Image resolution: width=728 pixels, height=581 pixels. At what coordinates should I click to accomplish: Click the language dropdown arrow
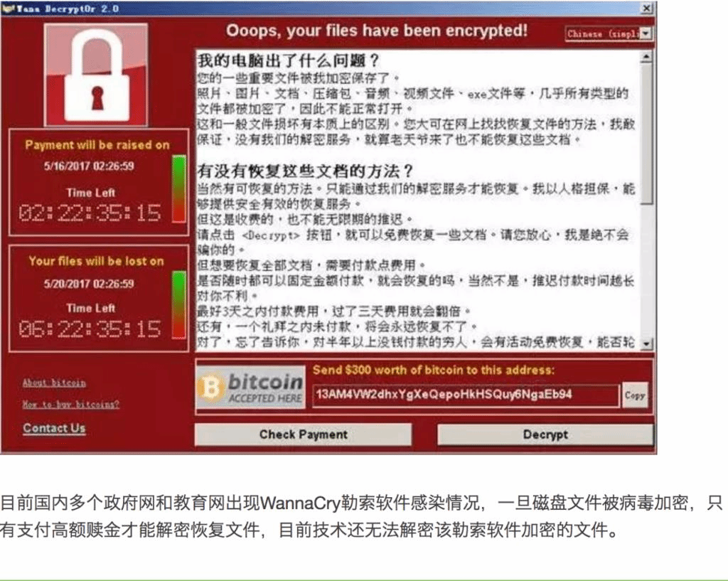(x=646, y=33)
